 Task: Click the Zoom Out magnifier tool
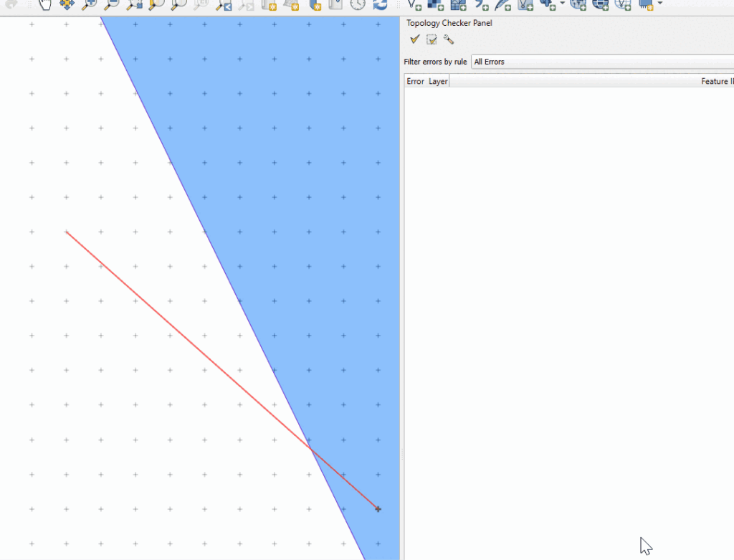pyautogui.click(x=111, y=4)
